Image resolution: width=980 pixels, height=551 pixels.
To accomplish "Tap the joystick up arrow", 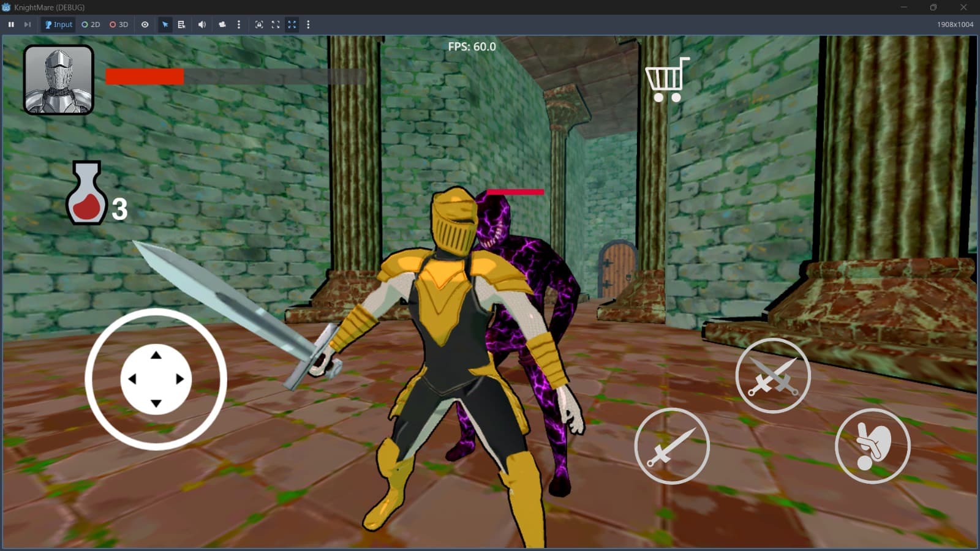I will [156, 355].
